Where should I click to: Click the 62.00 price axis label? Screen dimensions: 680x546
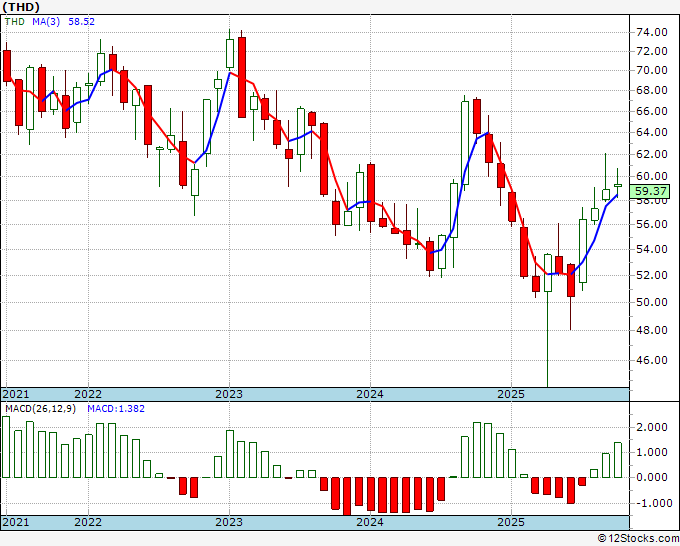[652, 154]
